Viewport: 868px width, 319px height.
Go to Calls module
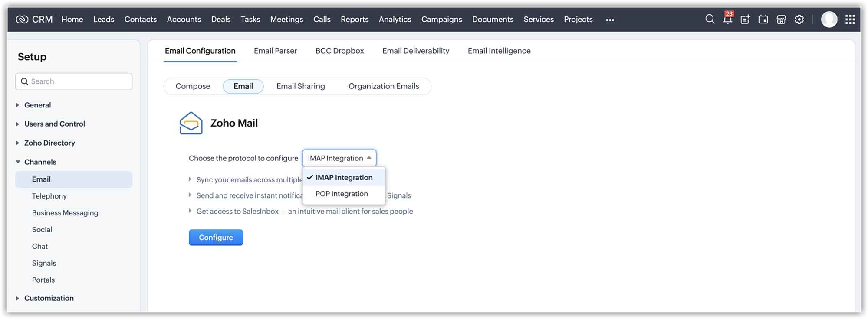pos(322,20)
